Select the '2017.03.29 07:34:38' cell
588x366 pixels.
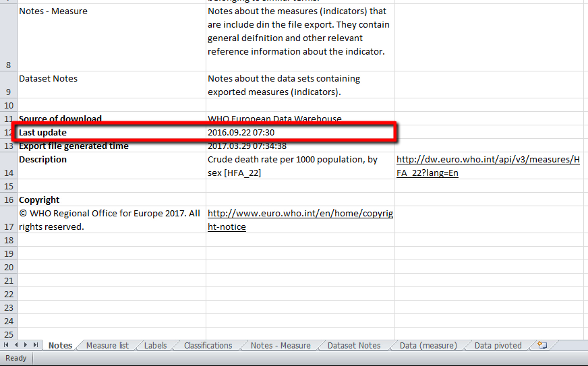(300, 146)
